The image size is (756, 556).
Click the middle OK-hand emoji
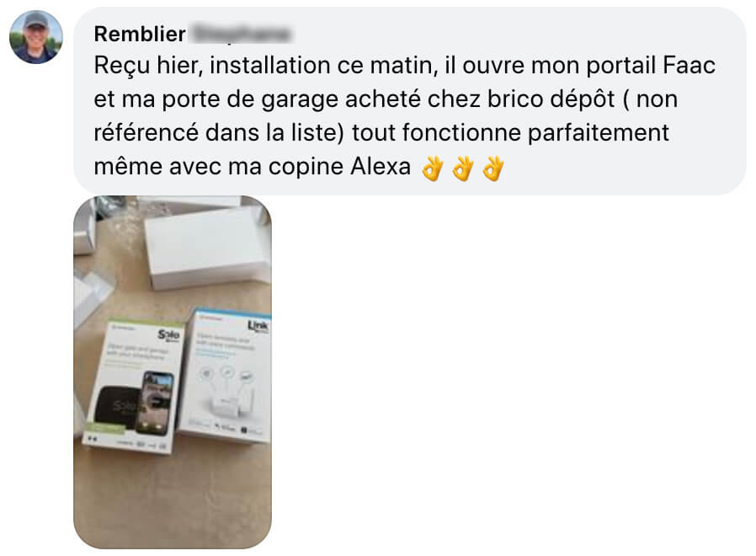point(463,168)
